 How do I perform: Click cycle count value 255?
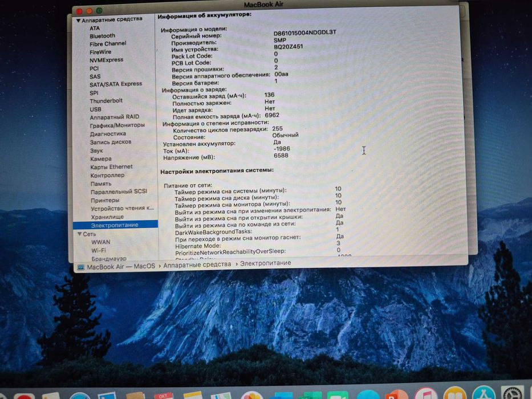pos(277,128)
